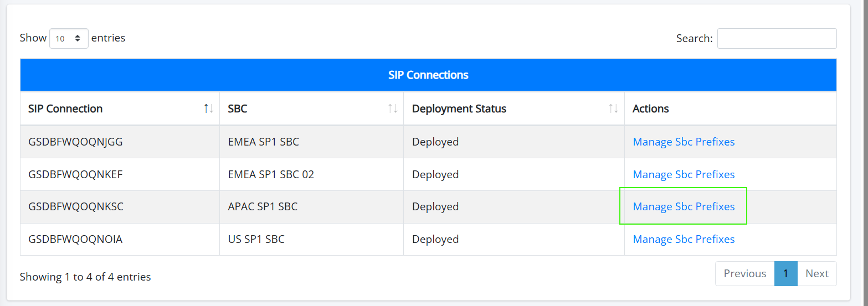This screenshot has height=306, width=868.
Task: Click the SIP Connections table title banner
Action: (428, 75)
